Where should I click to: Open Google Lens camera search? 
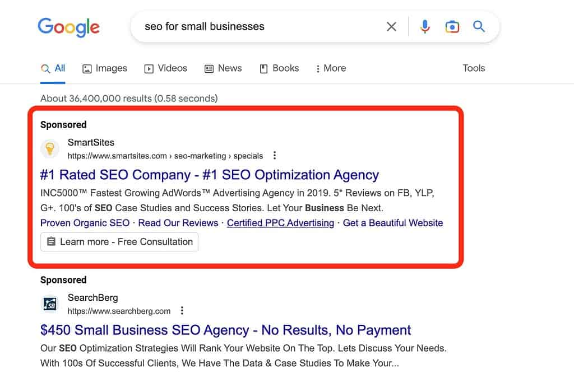(452, 26)
